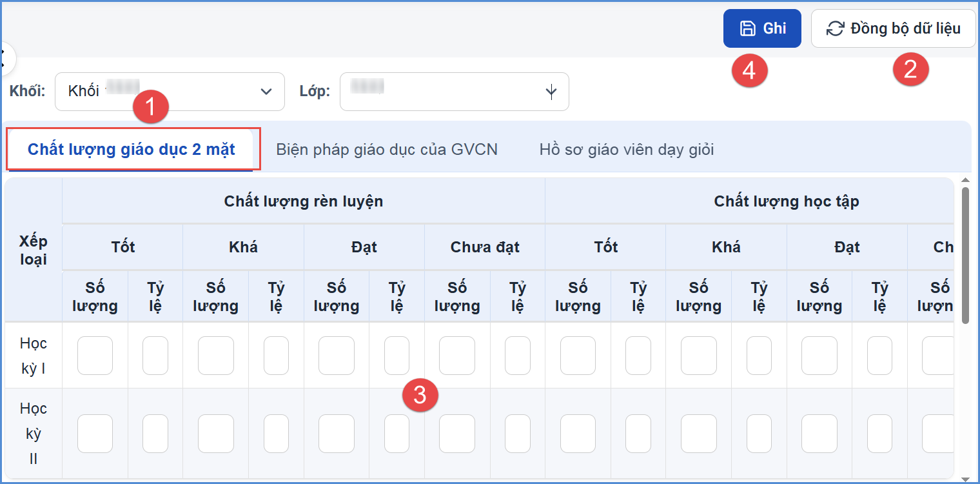This screenshot has width=980, height=484.
Task: Focus Học kỳ II rèn luyện Tốt Tỷ lệ field
Action: click(155, 434)
